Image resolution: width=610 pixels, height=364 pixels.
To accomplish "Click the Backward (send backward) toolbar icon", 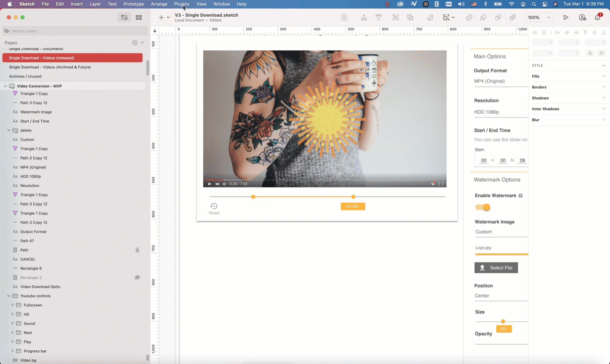I will pos(379,17).
